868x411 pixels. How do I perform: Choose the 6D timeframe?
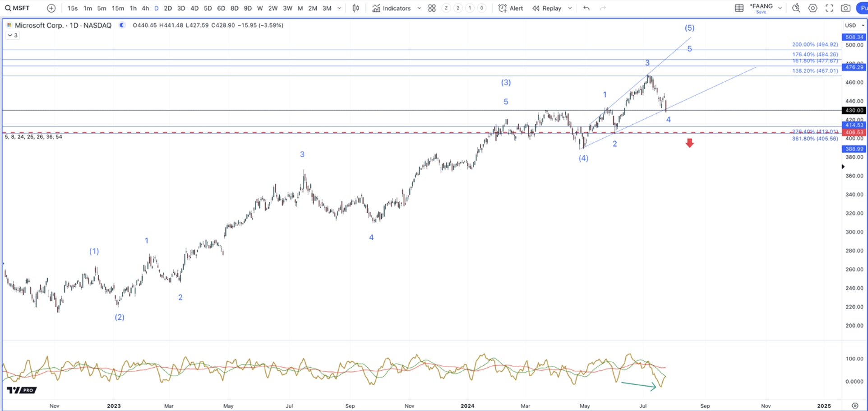[221, 8]
